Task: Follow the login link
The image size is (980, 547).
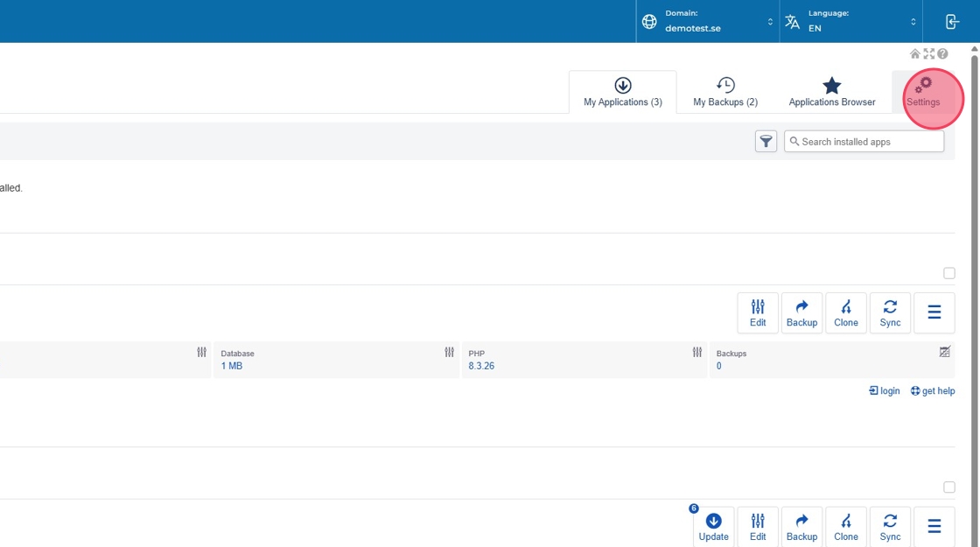Action: [885, 391]
